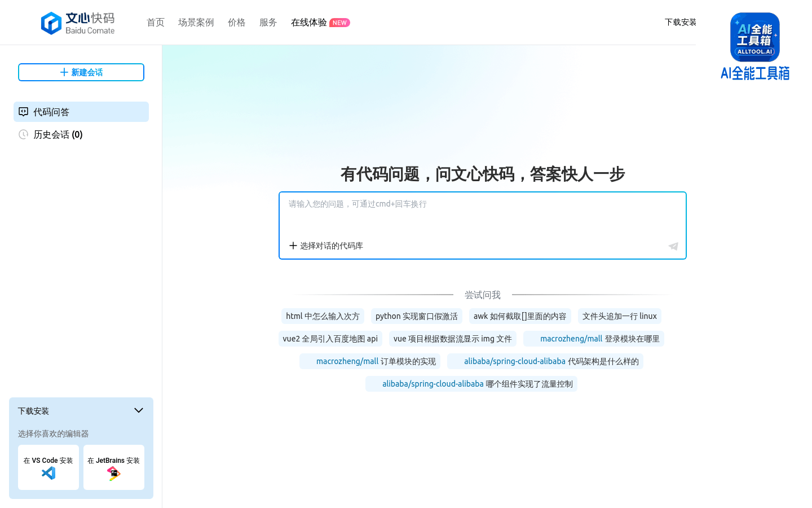812x508 pixels.
Task: Start a new chat with 新建会话
Action: tap(81, 72)
